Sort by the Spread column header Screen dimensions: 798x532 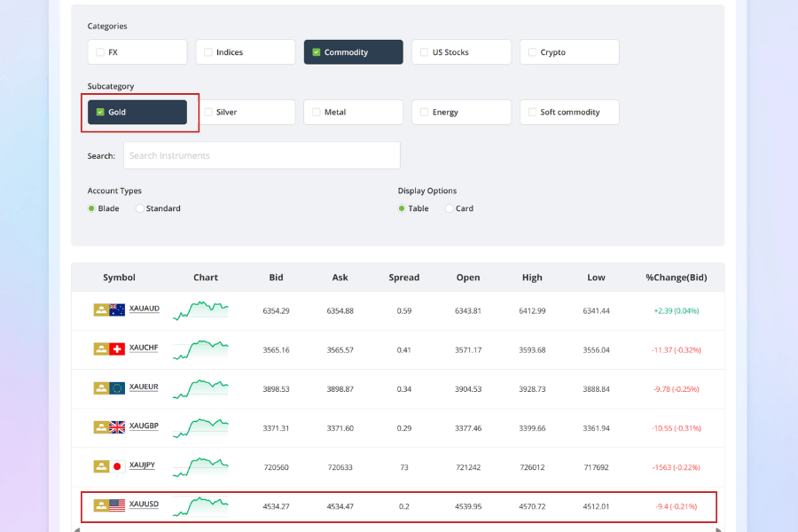click(x=404, y=278)
